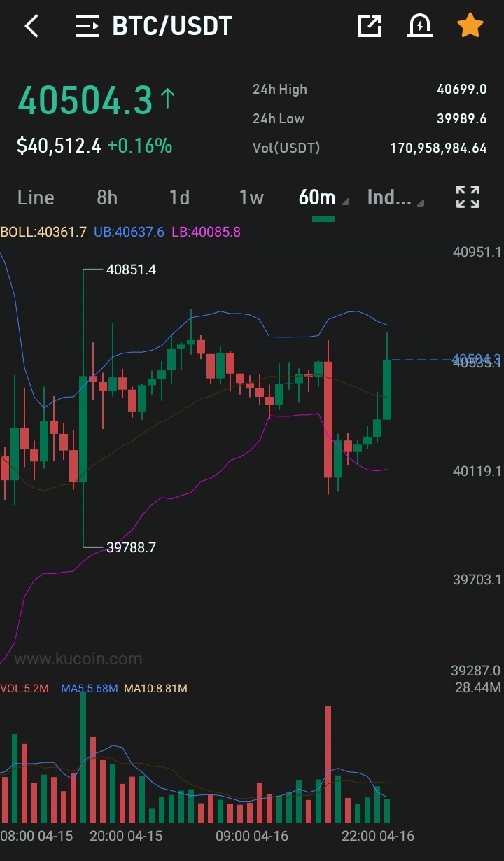
Task: Open the price alert bell icon
Action: pyautogui.click(x=419, y=26)
